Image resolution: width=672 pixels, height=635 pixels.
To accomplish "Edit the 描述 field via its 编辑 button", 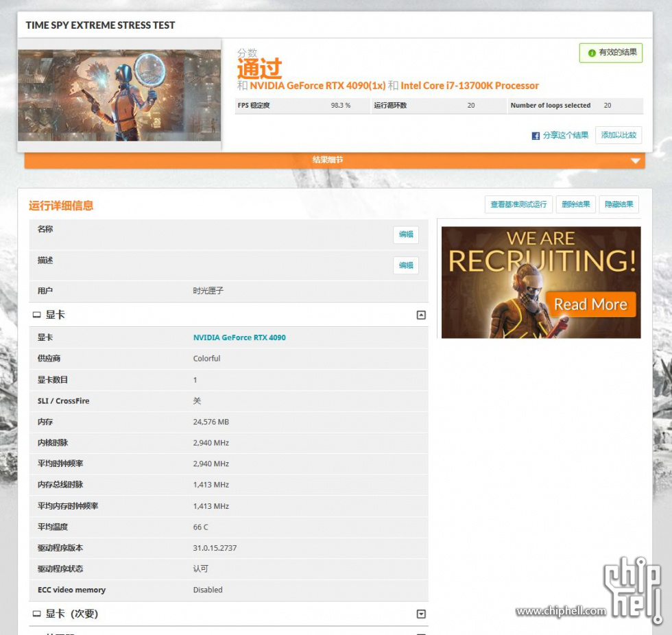I will tap(406, 265).
